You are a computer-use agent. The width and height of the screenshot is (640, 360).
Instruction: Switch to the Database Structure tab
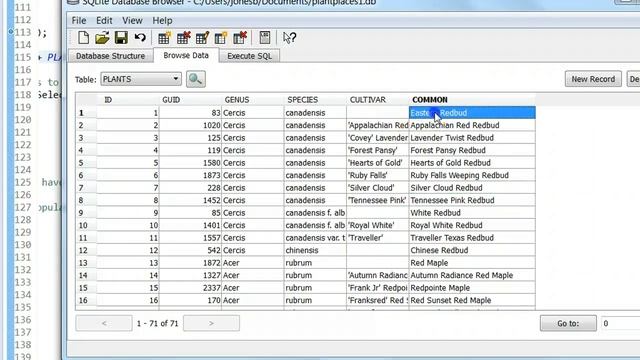[x=110, y=56]
